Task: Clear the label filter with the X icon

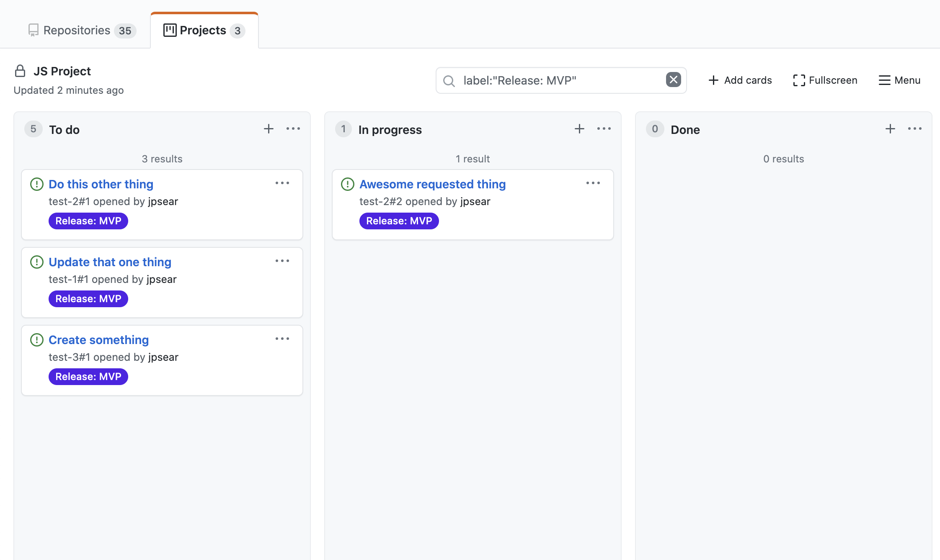Action: pos(673,80)
